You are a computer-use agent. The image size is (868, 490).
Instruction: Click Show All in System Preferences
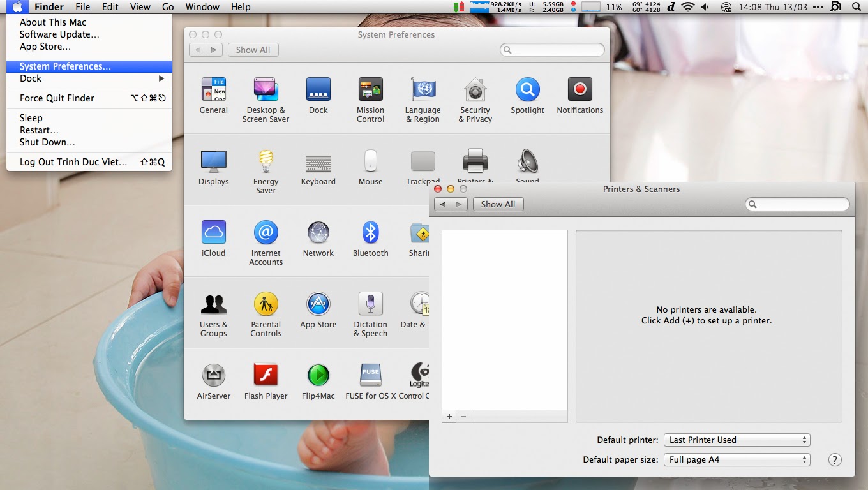click(253, 50)
